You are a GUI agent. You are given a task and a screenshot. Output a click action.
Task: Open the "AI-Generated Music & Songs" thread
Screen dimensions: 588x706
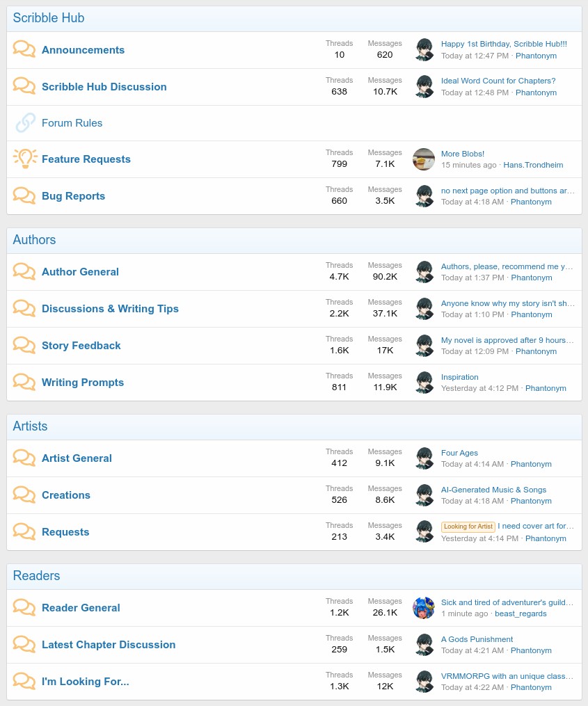coord(493,490)
